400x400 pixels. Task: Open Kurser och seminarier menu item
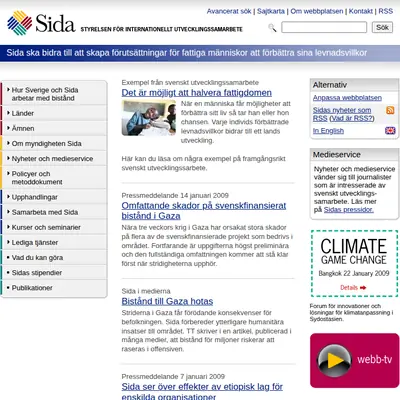click(x=54, y=227)
